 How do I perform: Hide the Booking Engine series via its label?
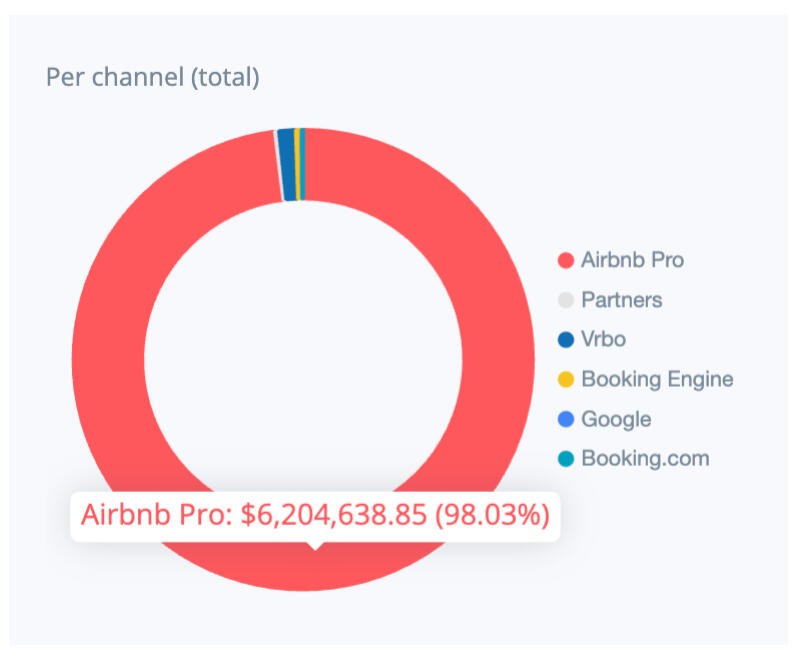[657, 380]
